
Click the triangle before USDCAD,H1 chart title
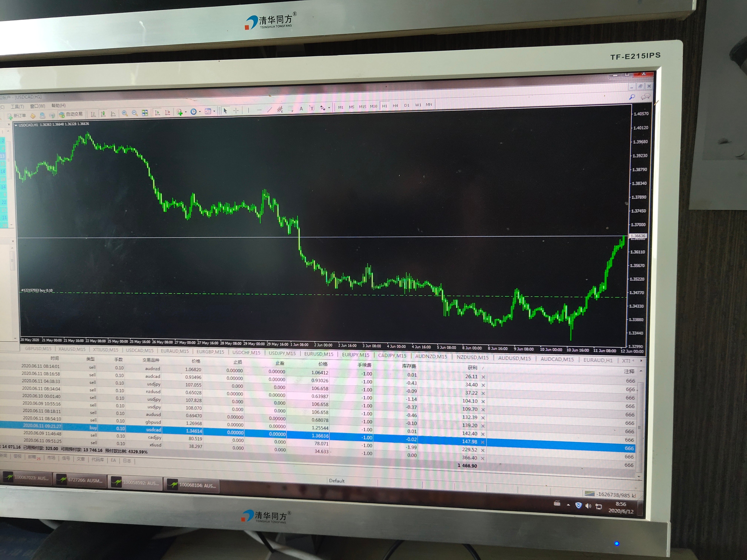pyautogui.click(x=16, y=125)
